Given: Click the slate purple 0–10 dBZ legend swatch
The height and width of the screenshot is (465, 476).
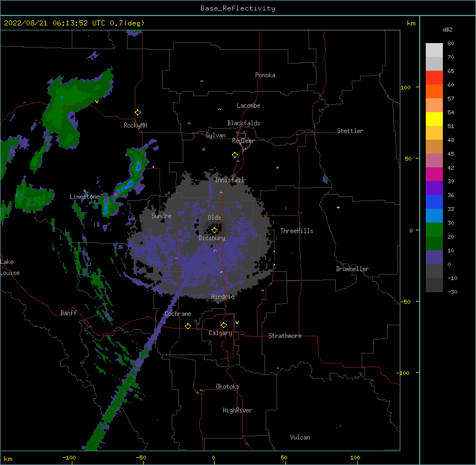Looking at the screenshot, I should coord(434,257).
